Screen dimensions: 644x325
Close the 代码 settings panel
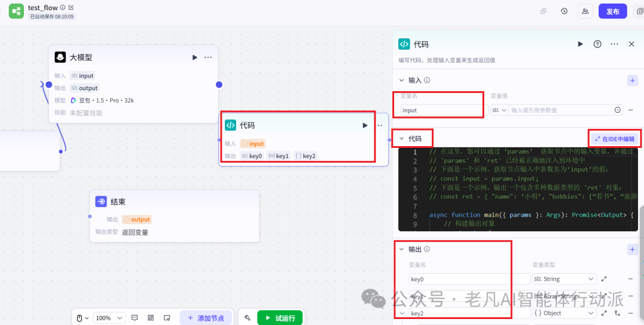coord(631,44)
